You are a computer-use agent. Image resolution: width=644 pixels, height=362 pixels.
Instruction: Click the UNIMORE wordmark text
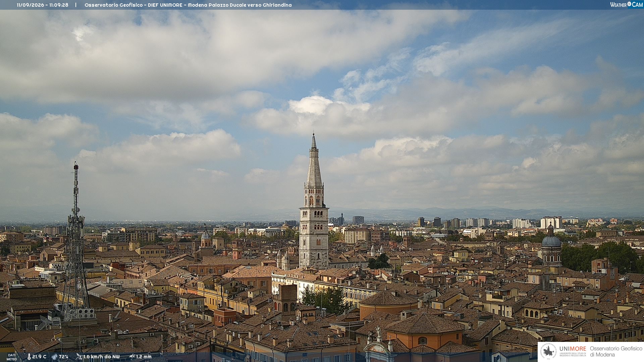573,349
